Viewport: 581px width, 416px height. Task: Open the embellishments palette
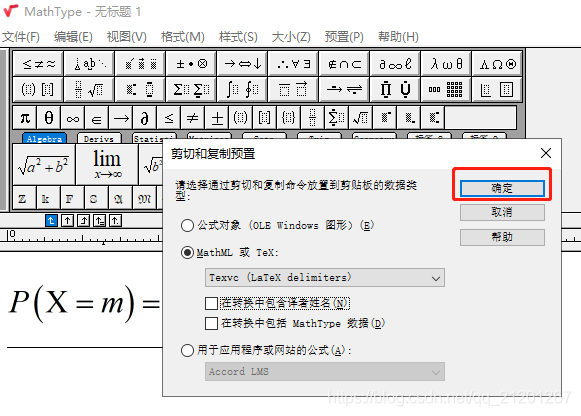pos(140,64)
